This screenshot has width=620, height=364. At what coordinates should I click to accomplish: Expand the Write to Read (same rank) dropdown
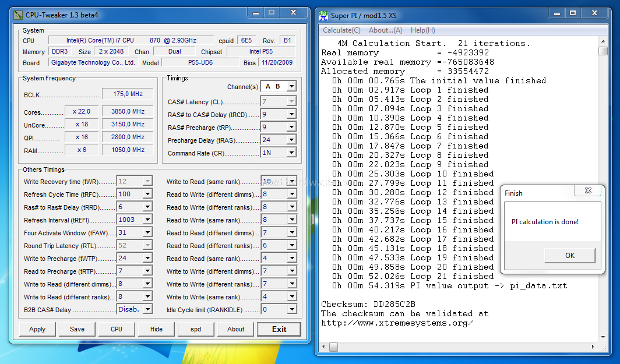292,181
